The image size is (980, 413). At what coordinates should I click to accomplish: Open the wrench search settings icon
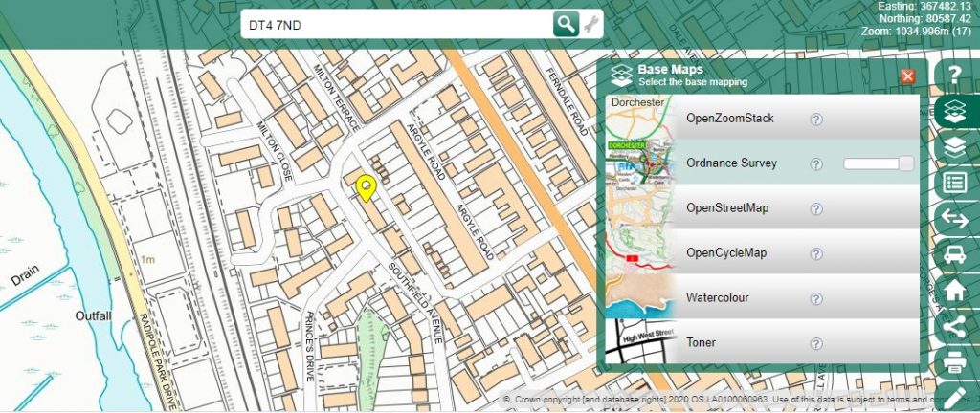coord(590,24)
